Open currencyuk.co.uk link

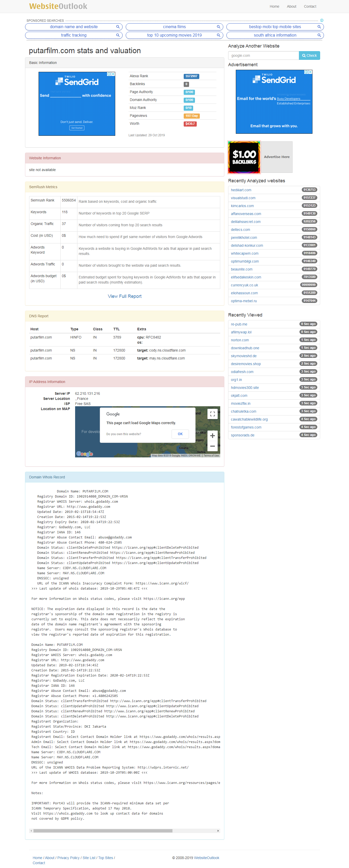(244, 285)
